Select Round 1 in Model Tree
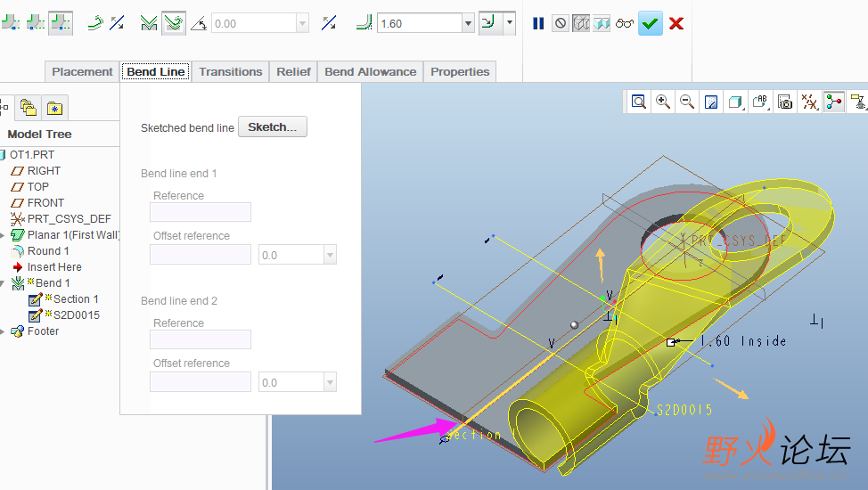868x490 pixels. coord(48,251)
